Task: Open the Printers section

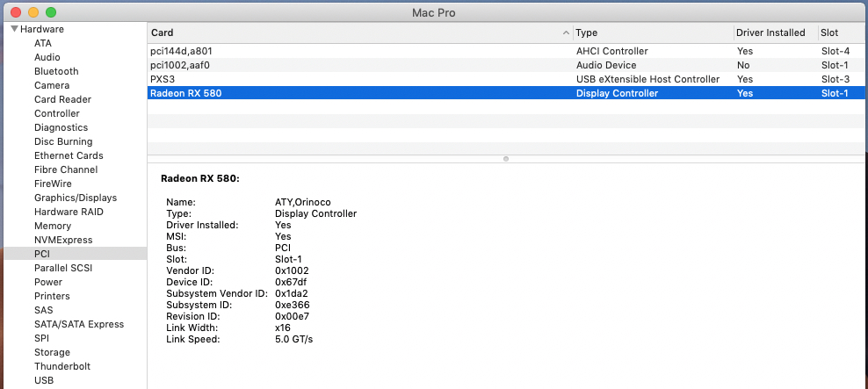Action: pos(52,296)
